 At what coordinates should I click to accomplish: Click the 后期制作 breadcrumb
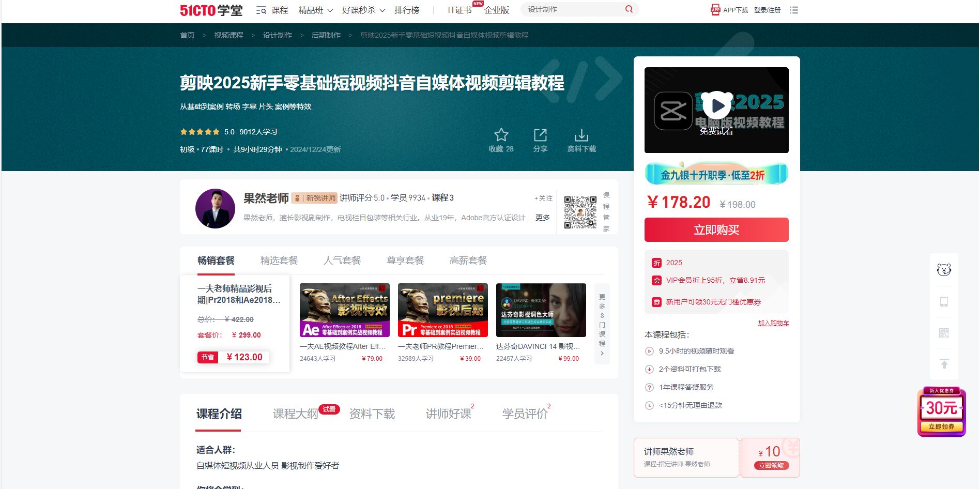[x=326, y=35]
